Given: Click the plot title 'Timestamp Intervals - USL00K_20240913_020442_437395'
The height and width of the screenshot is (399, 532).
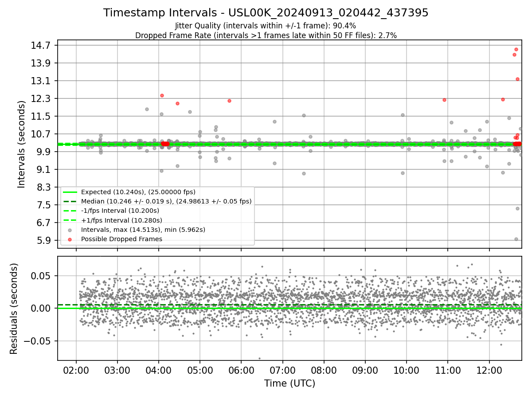Looking at the screenshot, I should [266, 13].
